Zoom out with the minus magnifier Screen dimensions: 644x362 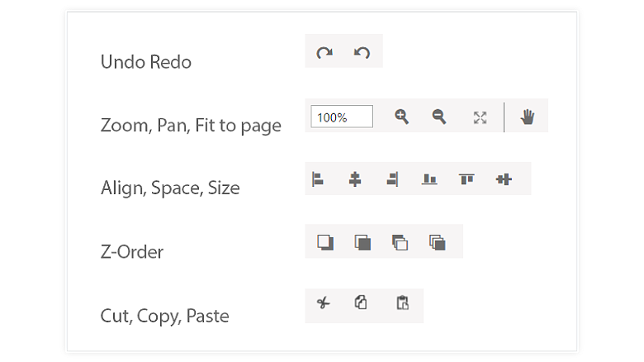click(439, 117)
